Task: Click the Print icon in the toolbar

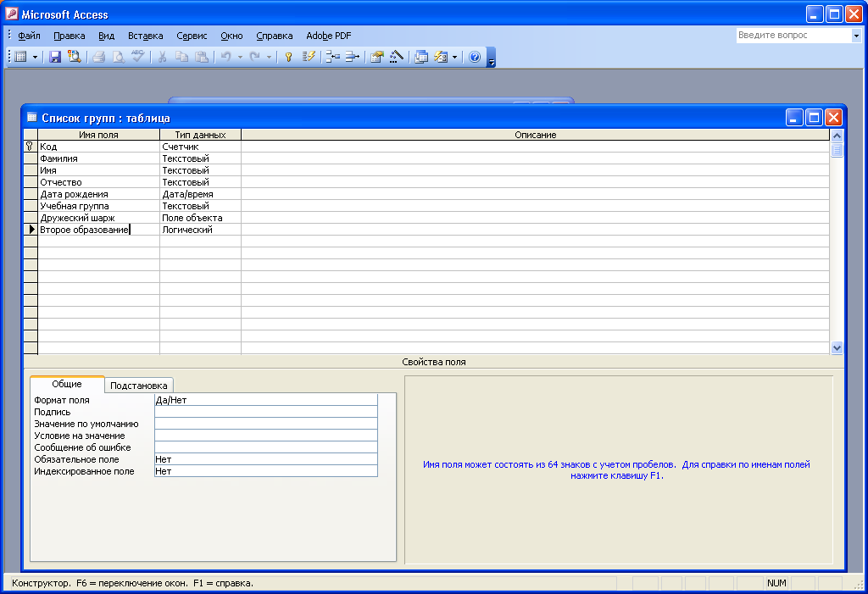Action: point(99,57)
